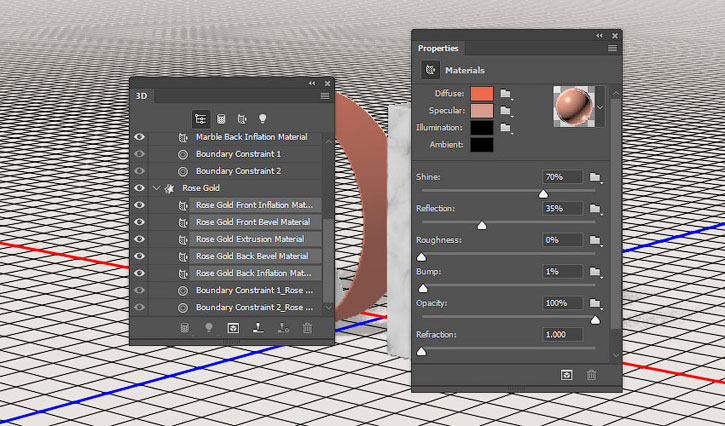The width and height of the screenshot is (725, 426).
Task: Select Rose Gold Extrusion Material row
Action: (x=255, y=239)
